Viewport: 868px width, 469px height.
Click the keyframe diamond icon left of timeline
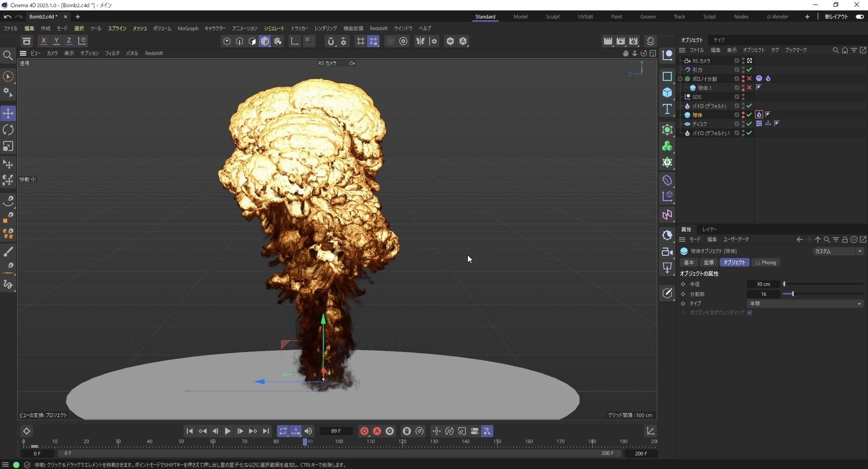click(27, 431)
